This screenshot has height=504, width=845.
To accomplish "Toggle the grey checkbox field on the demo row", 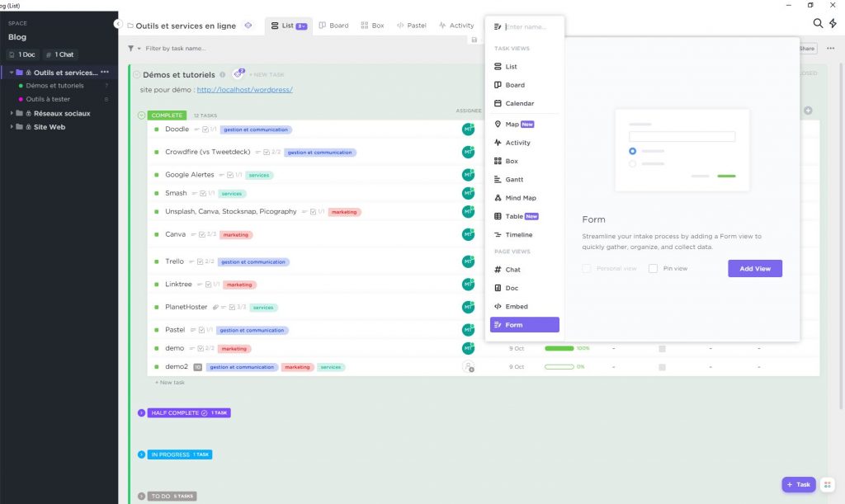I will click(x=662, y=349).
